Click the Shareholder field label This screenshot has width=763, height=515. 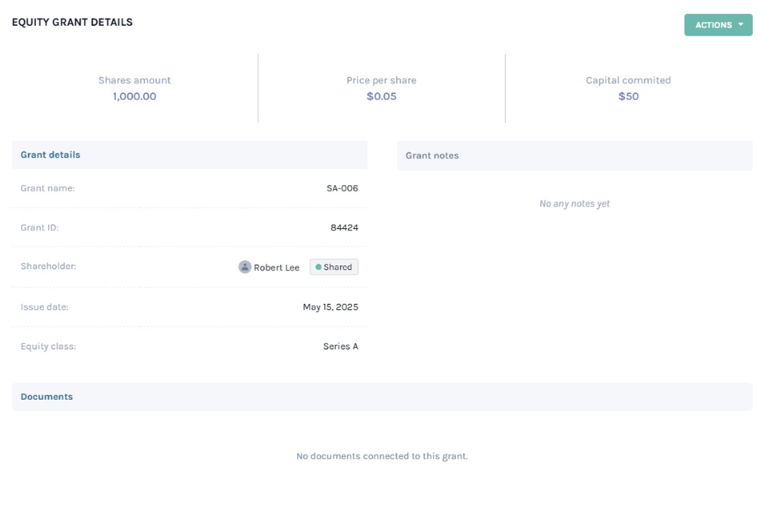tap(48, 266)
